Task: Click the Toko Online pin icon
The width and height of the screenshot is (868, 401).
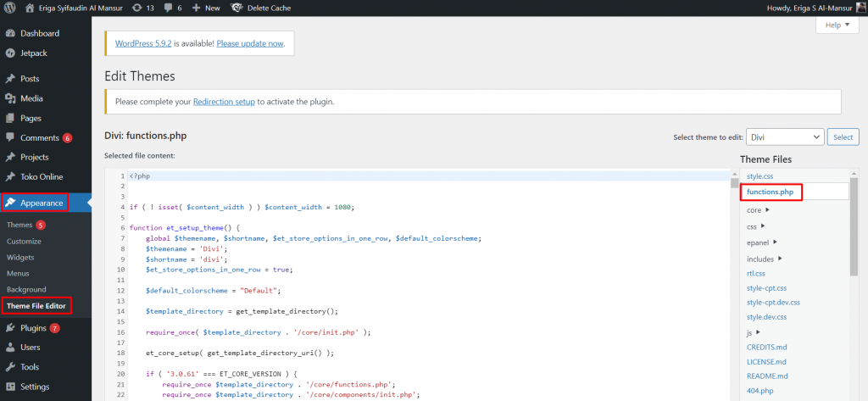Action: pos(10,177)
